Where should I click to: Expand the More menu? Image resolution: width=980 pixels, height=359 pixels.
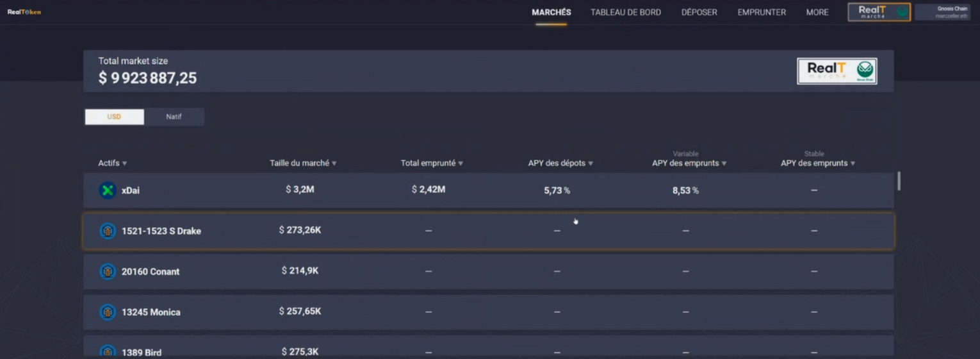pos(817,12)
